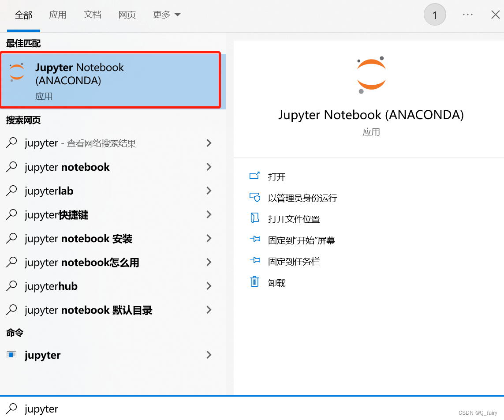This screenshot has width=504, height=420.
Task: Select 'jupyterlab' web suggestion text
Action: tap(49, 191)
